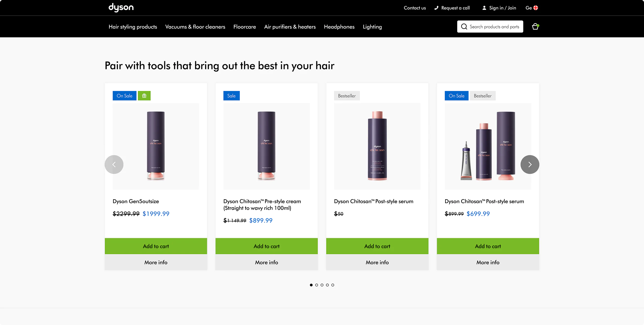
Task: Click the $899.99 sale price in blue
Action: (x=261, y=220)
